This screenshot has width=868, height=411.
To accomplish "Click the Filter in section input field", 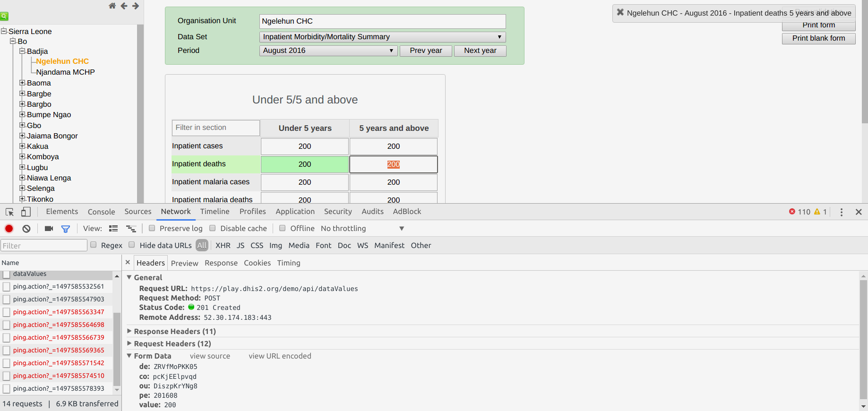I will point(215,128).
